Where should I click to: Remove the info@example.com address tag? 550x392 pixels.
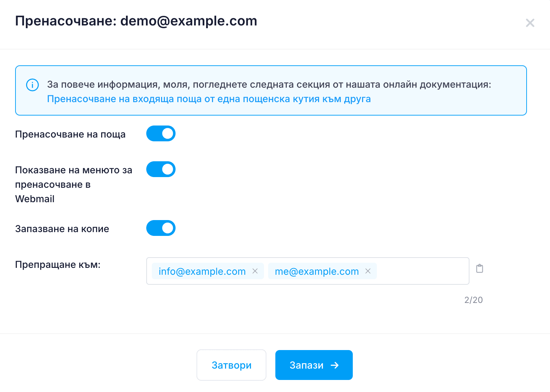click(x=255, y=271)
